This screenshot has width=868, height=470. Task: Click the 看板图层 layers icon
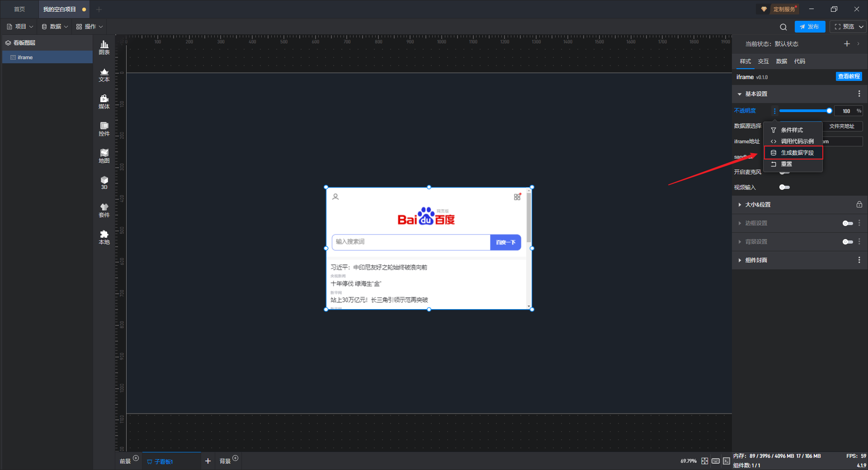[x=8, y=43]
